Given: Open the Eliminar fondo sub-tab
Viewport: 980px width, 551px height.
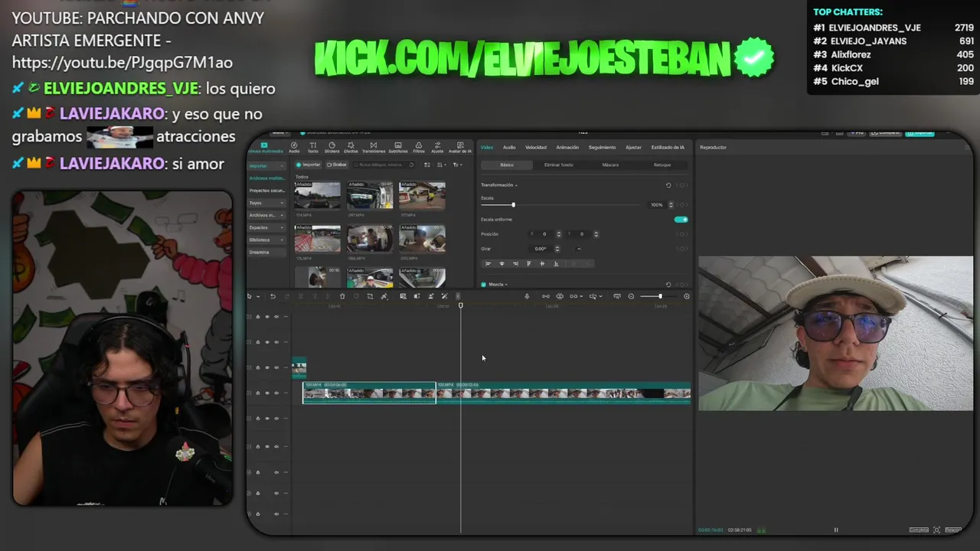Looking at the screenshot, I should point(558,165).
